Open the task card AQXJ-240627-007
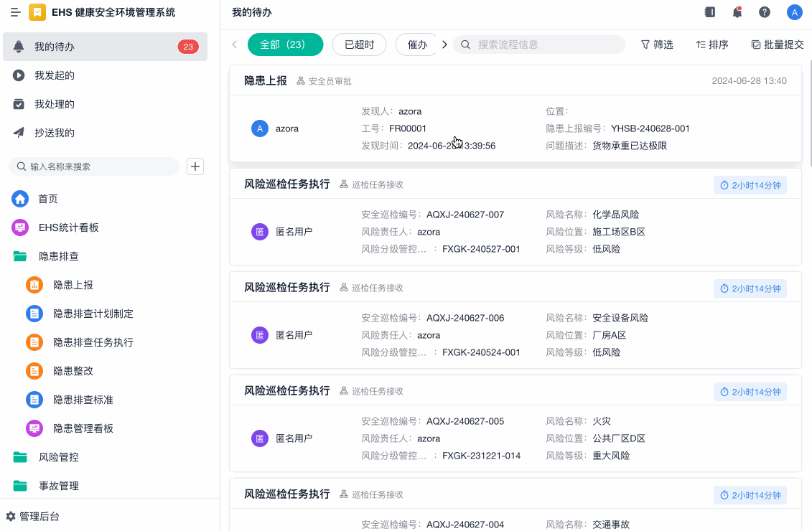Image resolution: width=812 pixels, height=531 pixels. [x=515, y=217]
